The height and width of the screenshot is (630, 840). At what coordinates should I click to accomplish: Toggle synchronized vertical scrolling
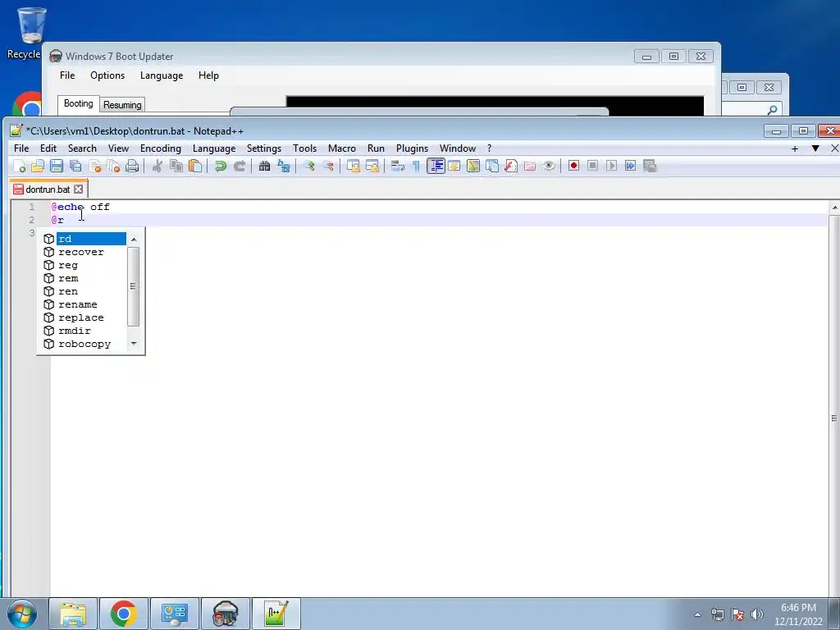[353, 166]
